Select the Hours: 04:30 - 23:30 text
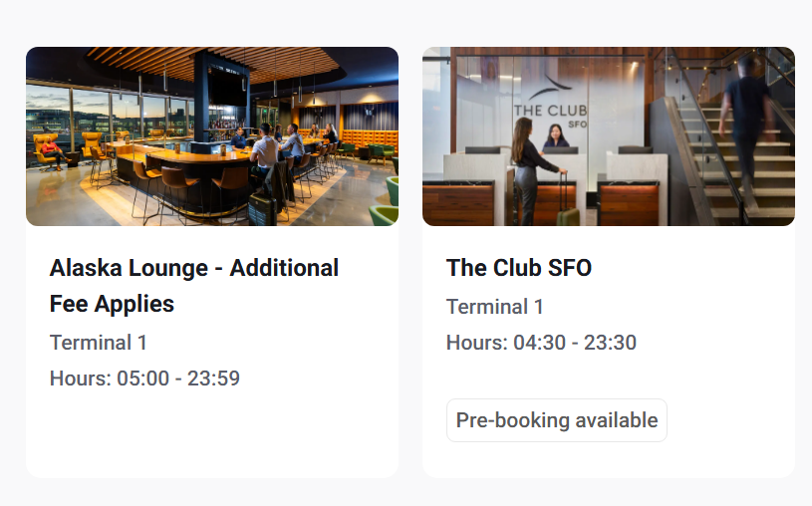The height and width of the screenshot is (506, 812). click(x=541, y=343)
